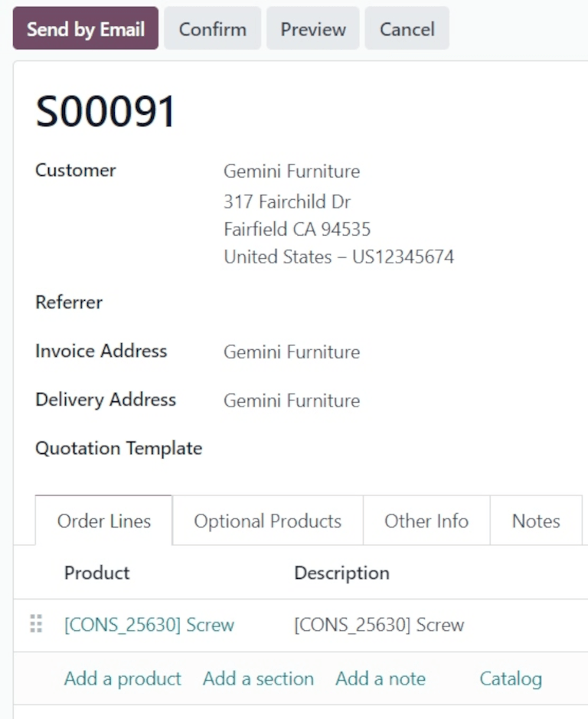588x719 pixels.
Task: Open the [CONS_25630] Screw product record
Action: click(149, 625)
